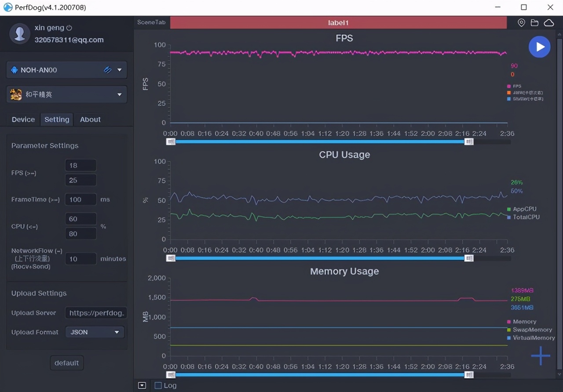Click the default button
Image resolution: width=563 pixels, height=392 pixels.
point(66,363)
